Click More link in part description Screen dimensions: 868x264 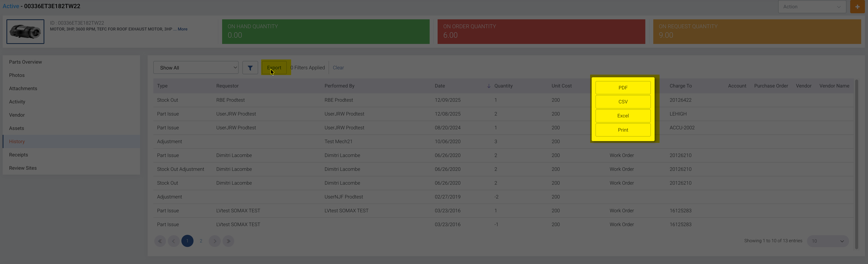click(183, 29)
